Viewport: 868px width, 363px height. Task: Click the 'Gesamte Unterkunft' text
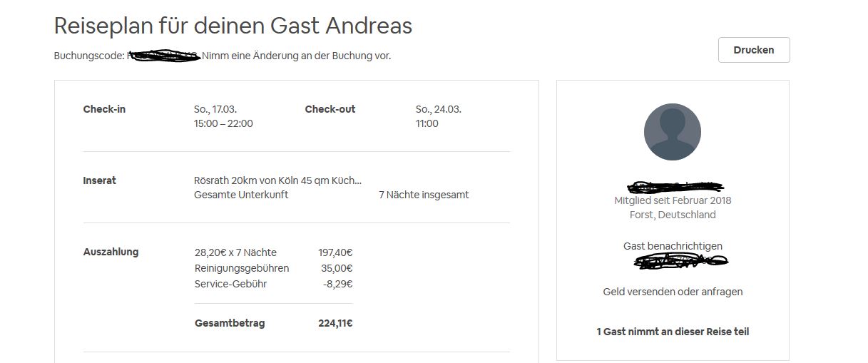pyautogui.click(x=241, y=195)
